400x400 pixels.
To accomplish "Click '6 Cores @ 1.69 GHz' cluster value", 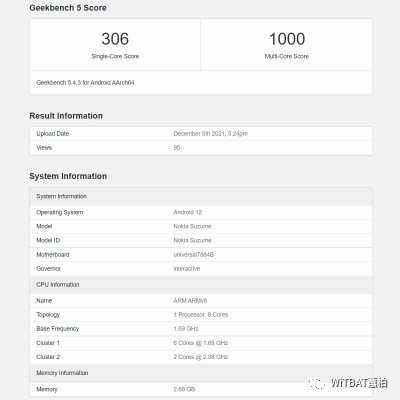I will click(201, 343).
